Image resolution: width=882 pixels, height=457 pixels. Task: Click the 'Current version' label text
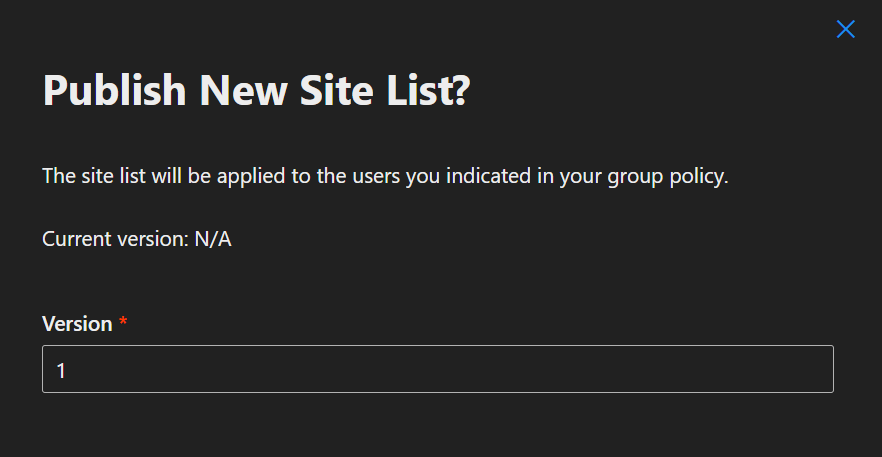pos(113,239)
